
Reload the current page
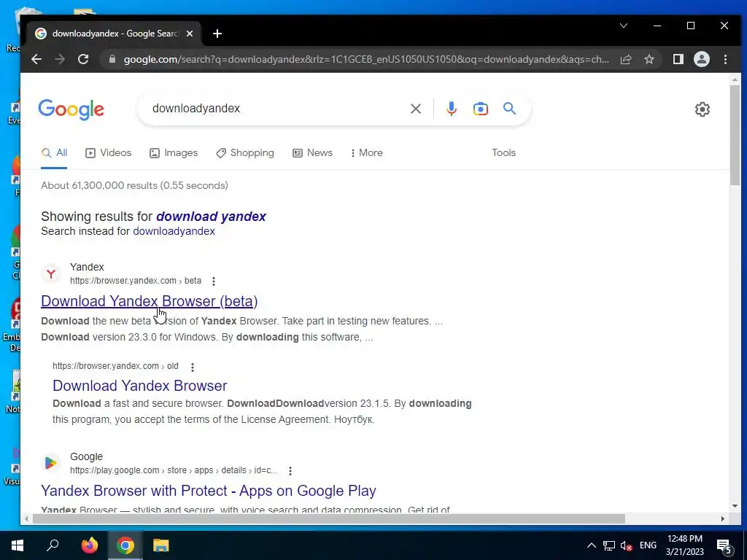click(83, 60)
